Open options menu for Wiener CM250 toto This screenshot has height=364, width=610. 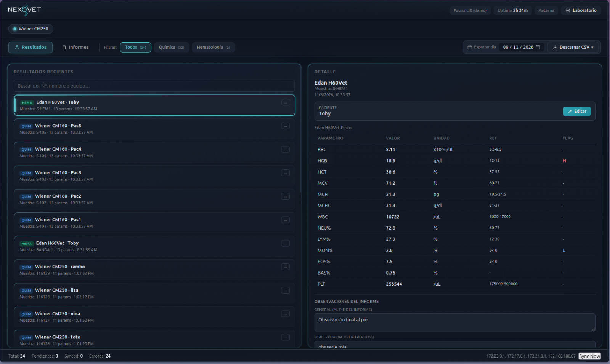[286, 337]
